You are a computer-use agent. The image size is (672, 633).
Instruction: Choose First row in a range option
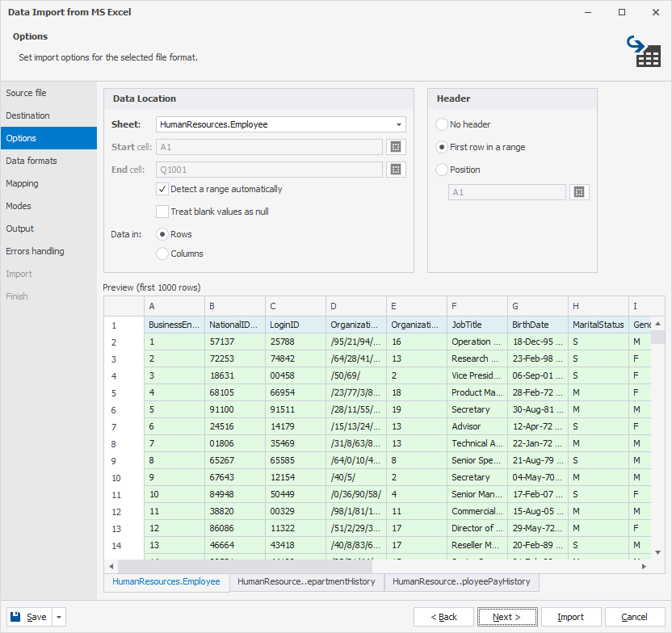pos(442,147)
